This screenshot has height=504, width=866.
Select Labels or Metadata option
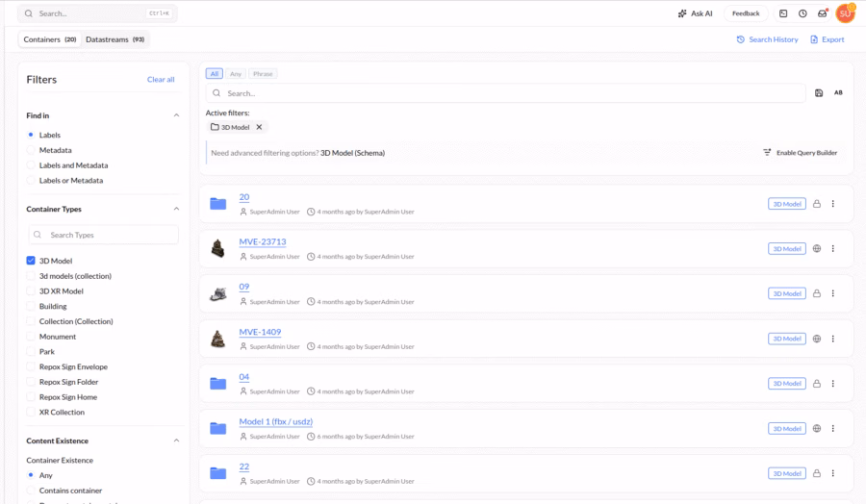pyautogui.click(x=31, y=181)
